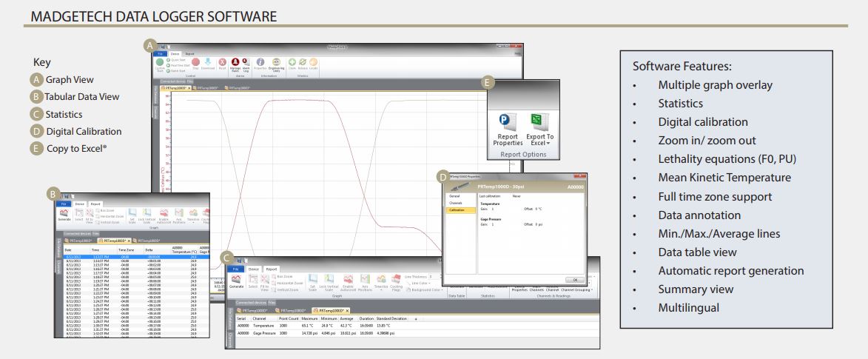The height and width of the screenshot is (359, 868).
Task: Switch to Device tab in Statistics window
Action: (x=254, y=269)
